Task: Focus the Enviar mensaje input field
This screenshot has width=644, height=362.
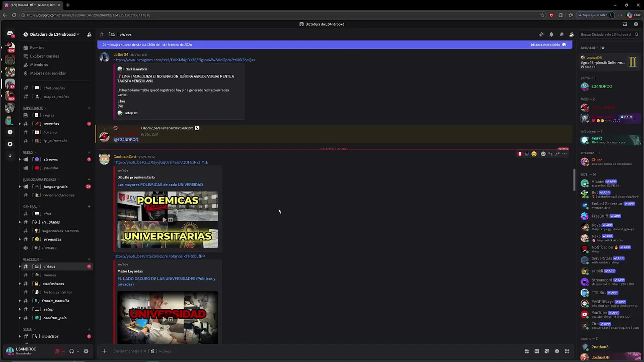Action: (317, 351)
